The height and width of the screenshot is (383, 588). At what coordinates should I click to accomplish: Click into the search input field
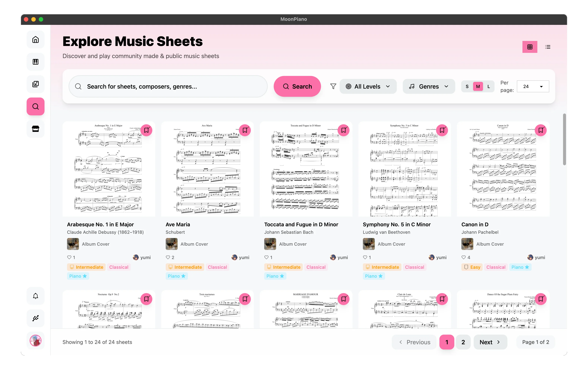pos(168,86)
